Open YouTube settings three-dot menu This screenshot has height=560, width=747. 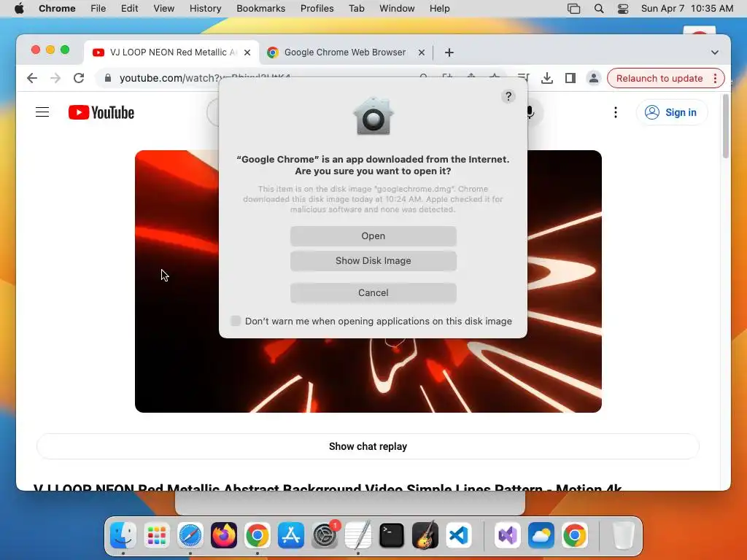(616, 112)
